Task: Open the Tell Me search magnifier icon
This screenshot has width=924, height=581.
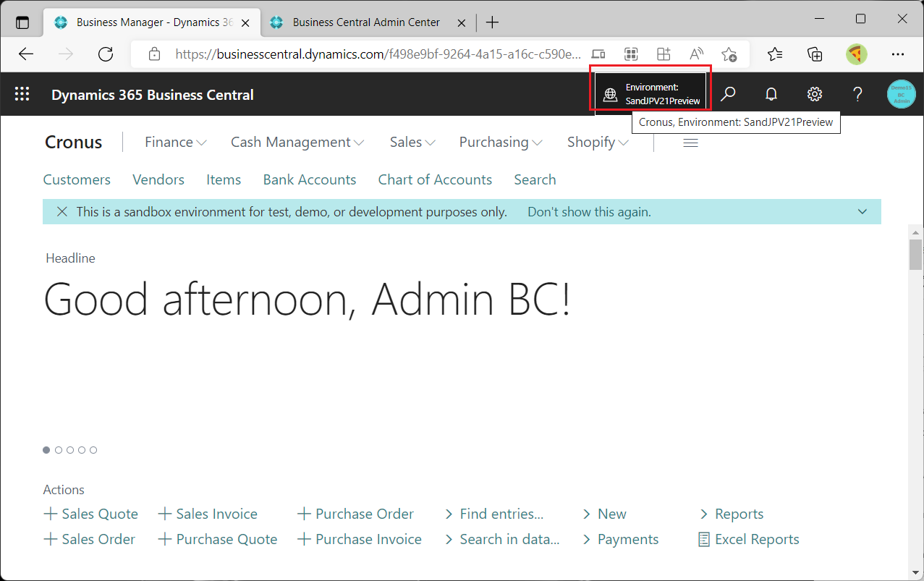Action: tap(729, 94)
